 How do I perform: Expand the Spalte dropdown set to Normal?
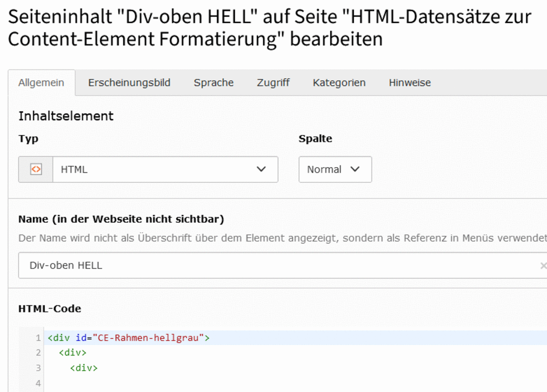(335, 170)
